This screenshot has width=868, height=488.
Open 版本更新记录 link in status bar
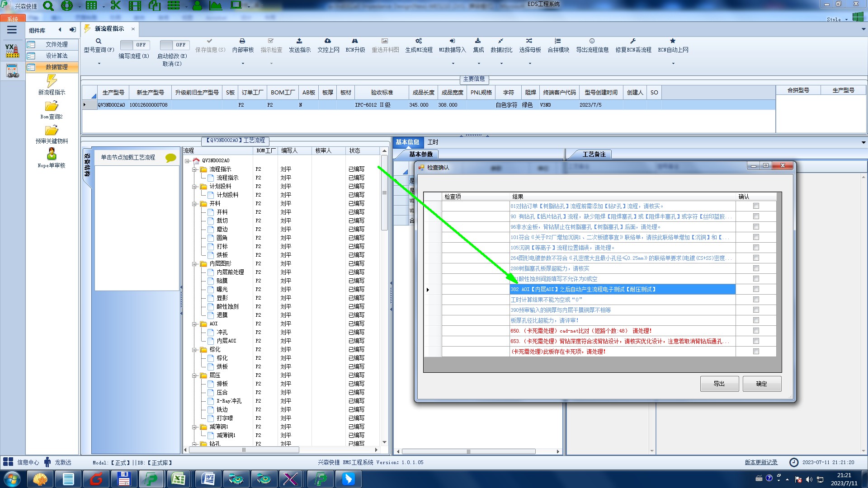761,462
